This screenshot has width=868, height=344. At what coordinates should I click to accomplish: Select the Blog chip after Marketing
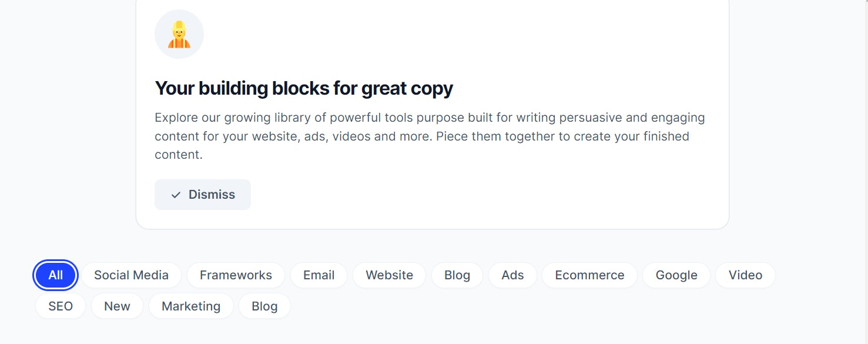264,306
